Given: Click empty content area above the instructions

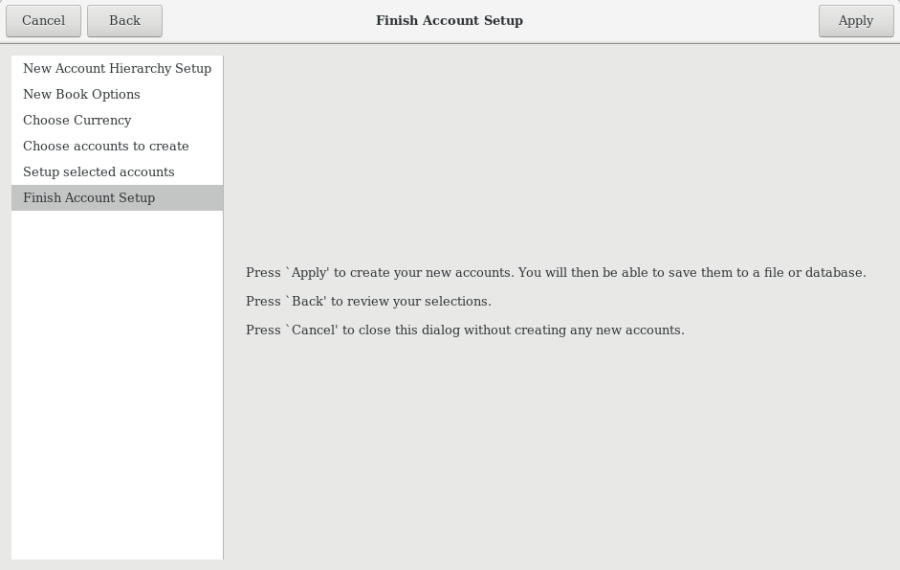Looking at the screenshot, I should (560, 150).
